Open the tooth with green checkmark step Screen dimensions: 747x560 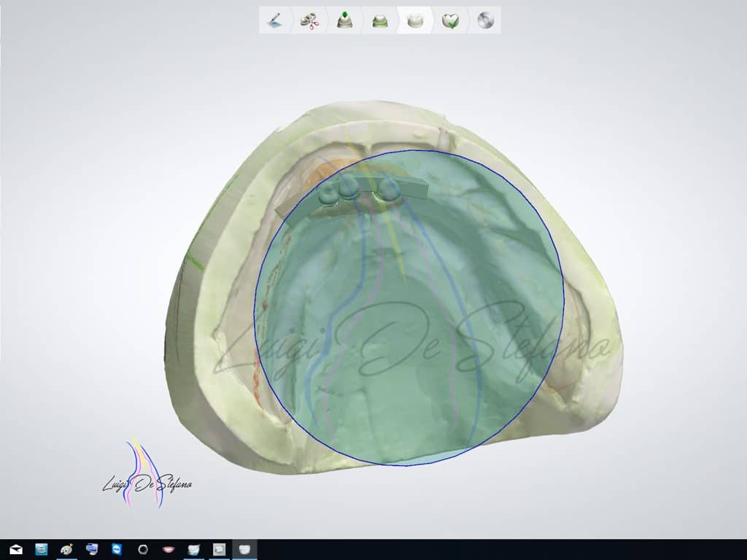pyautogui.click(x=450, y=20)
